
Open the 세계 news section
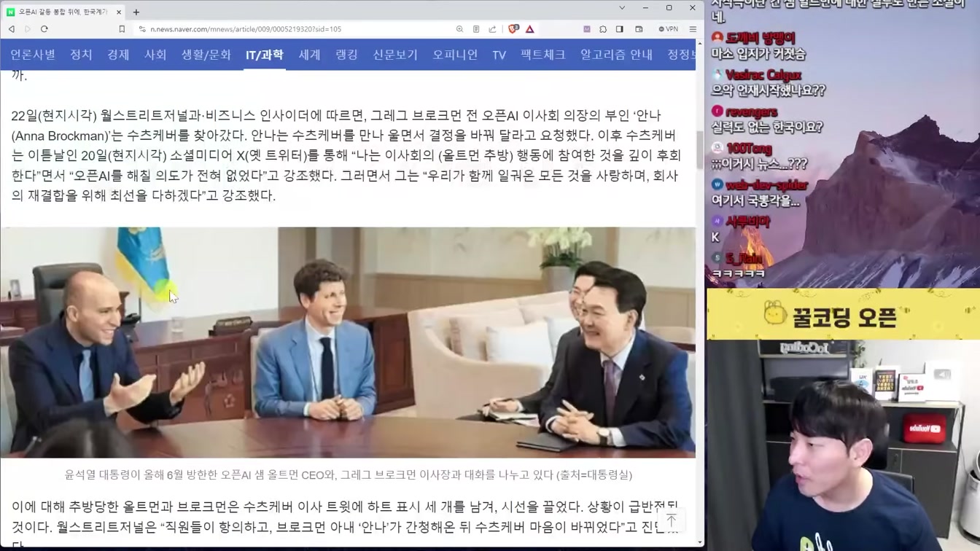309,55
